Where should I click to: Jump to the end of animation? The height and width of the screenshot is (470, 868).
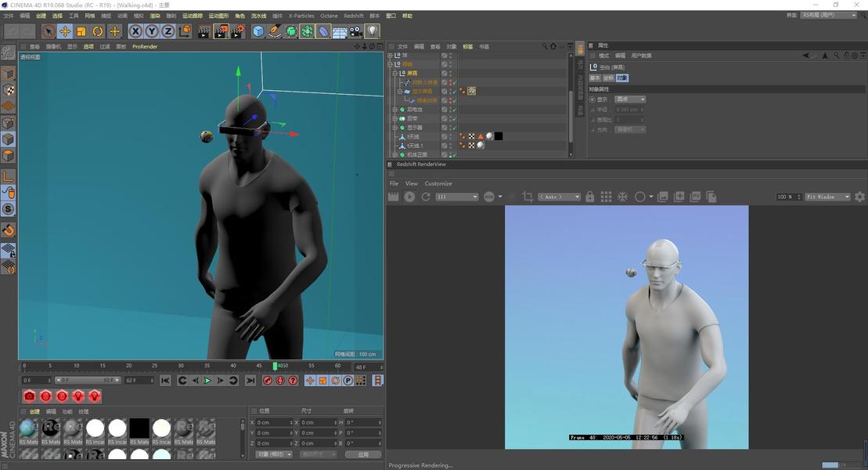coord(250,380)
